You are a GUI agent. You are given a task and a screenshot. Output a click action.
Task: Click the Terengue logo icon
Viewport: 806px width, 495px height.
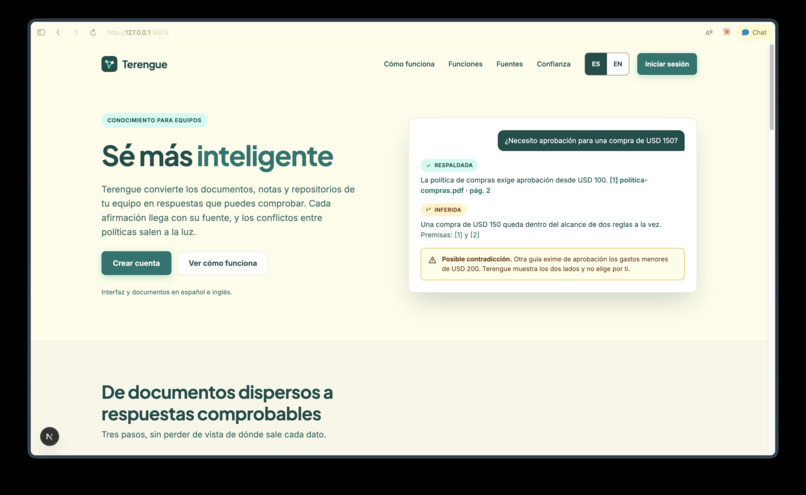click(x=109, y=64)
